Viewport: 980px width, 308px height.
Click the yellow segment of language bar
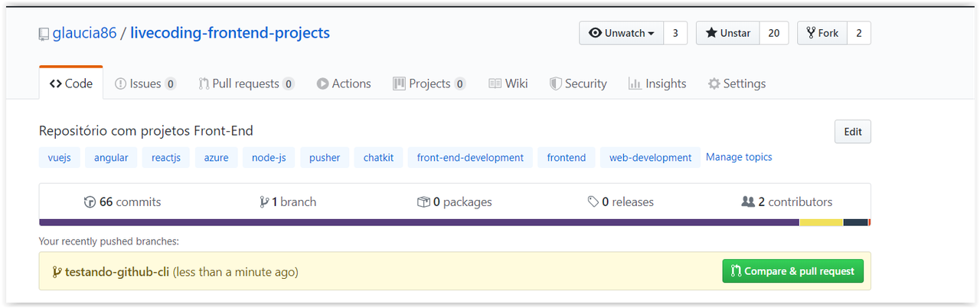[821, 222]
